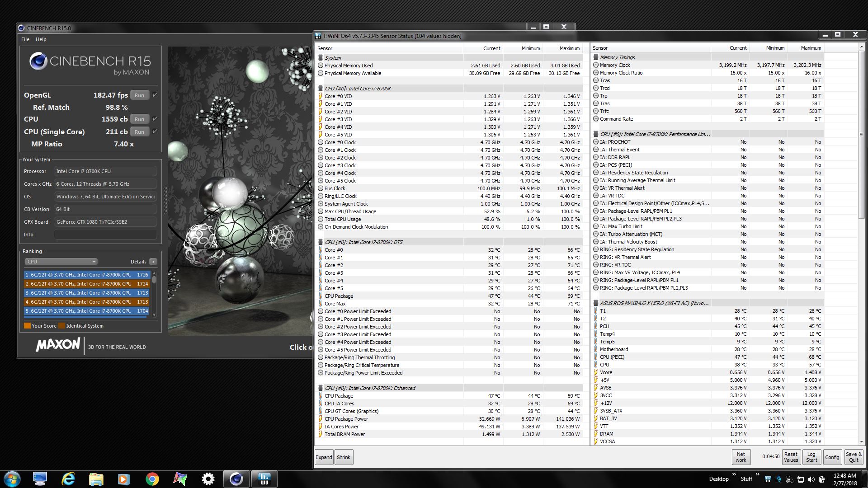868x488 pixels.
Task: Click the brown Identical System legend swatch
Action: tap(61, 326)
